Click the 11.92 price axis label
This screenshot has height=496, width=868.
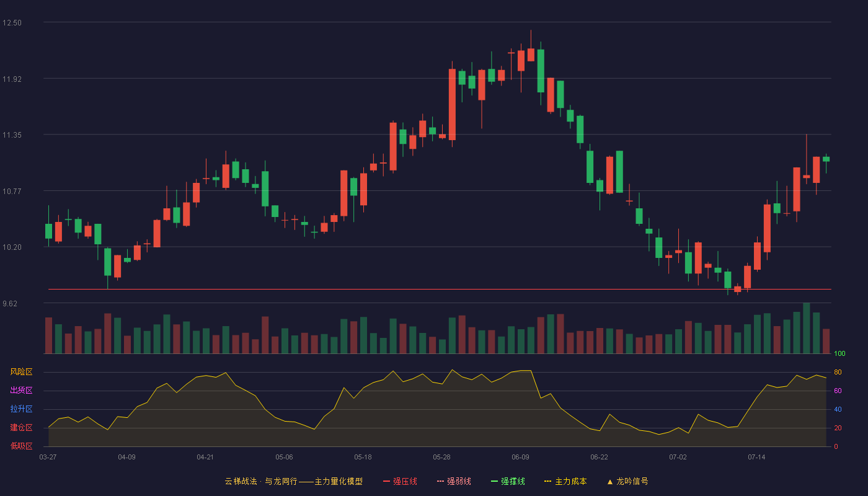click(x=12, y=79)
